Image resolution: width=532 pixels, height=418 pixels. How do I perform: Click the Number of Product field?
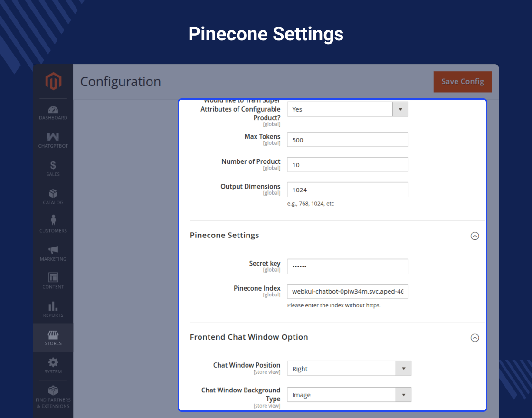click(347, 164)
